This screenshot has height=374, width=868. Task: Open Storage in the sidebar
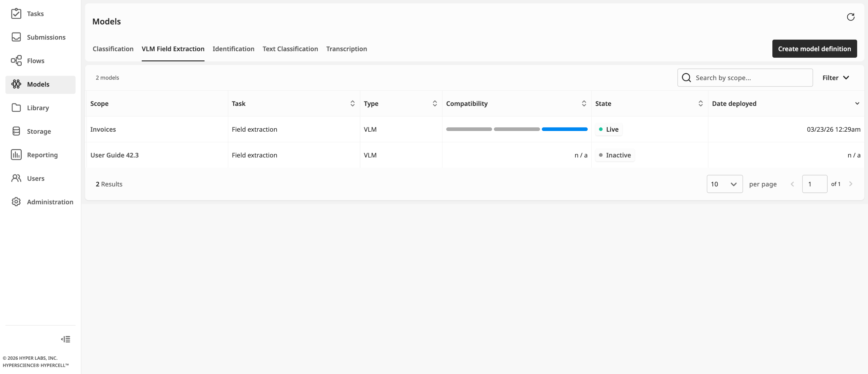[39, 131]
